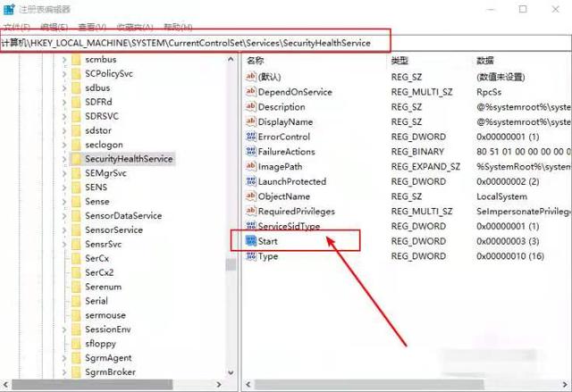The image size is (572, 392).
Task: Click the FailureActions binary icon
Action: coord(251,152)
